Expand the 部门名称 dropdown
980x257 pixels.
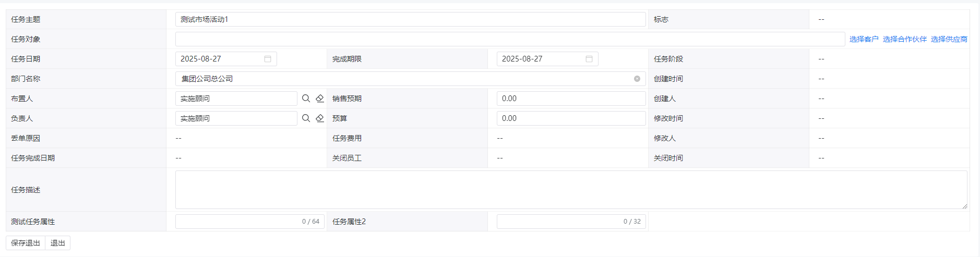(x=407, y=79)
